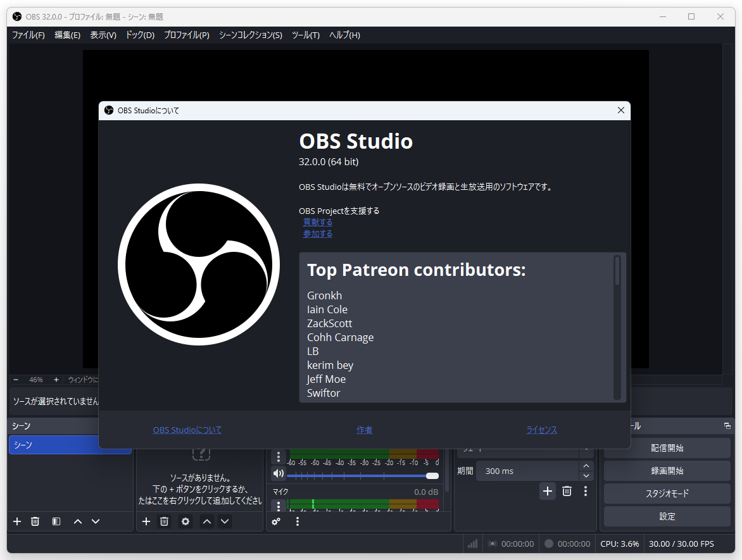Screen dimensions: 742x560
Task: Move the source up with the arrow icon
Action: 206,521
